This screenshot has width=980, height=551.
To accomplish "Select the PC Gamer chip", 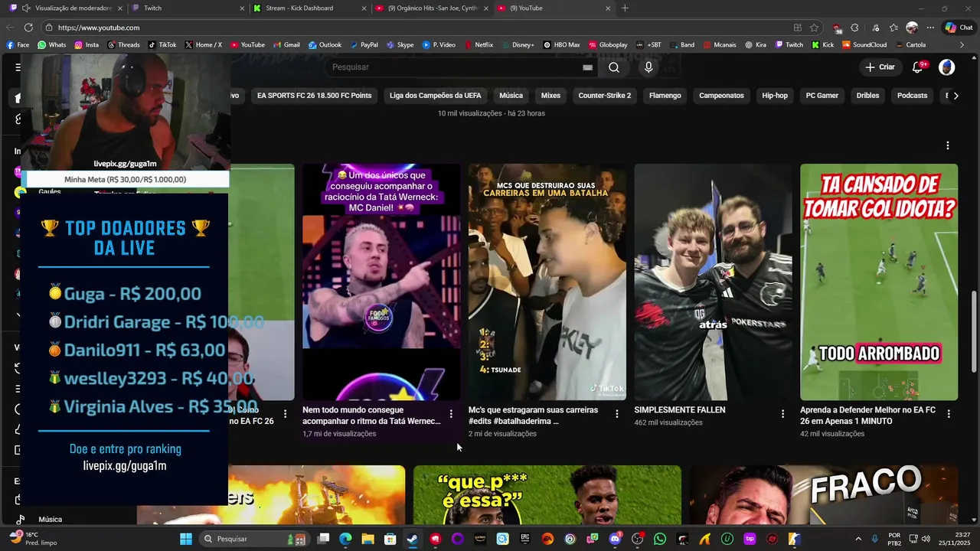I will click(x=822, y=96).
